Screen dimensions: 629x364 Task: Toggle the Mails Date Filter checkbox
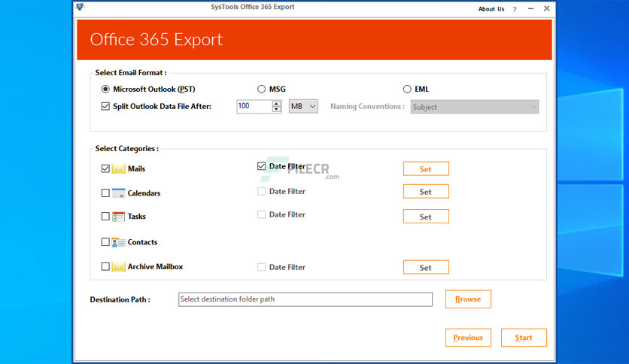[x=262, y=166]
